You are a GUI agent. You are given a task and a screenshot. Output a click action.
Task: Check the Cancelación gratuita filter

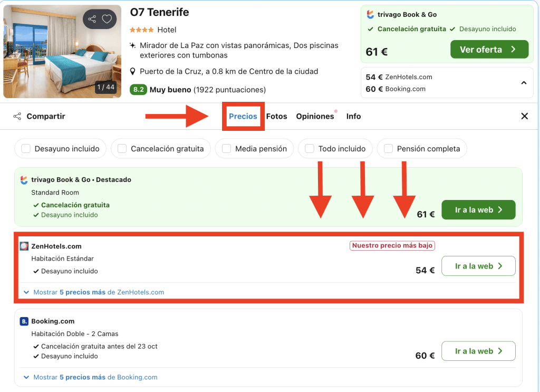tap(122, 149)
